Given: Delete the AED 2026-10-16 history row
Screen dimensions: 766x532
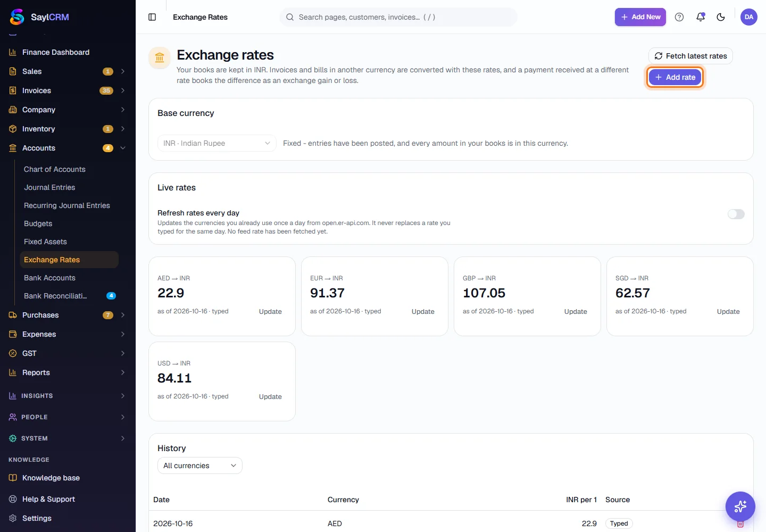Looking at the screenshot, I should (740, 524).
